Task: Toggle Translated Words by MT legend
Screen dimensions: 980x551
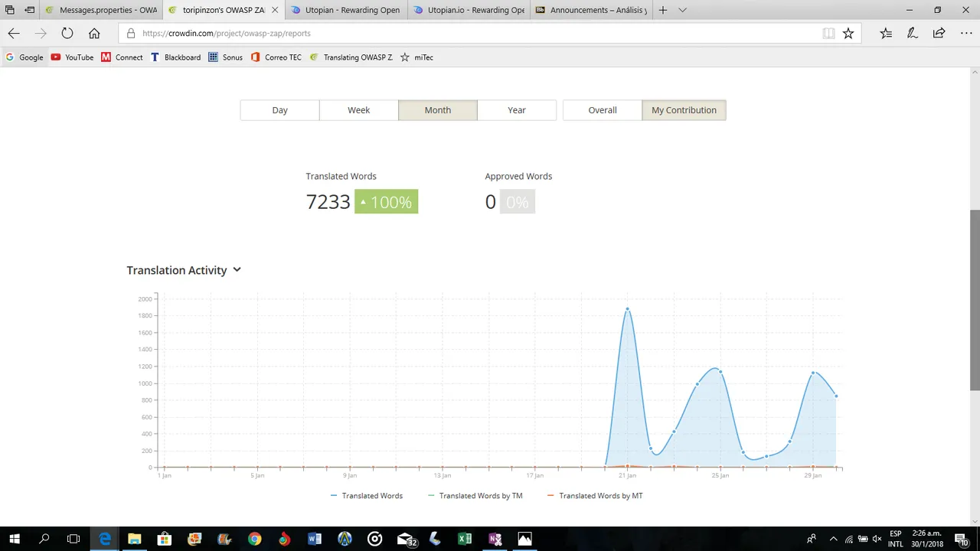Action: pyautogui.click(x=595, y=496)
